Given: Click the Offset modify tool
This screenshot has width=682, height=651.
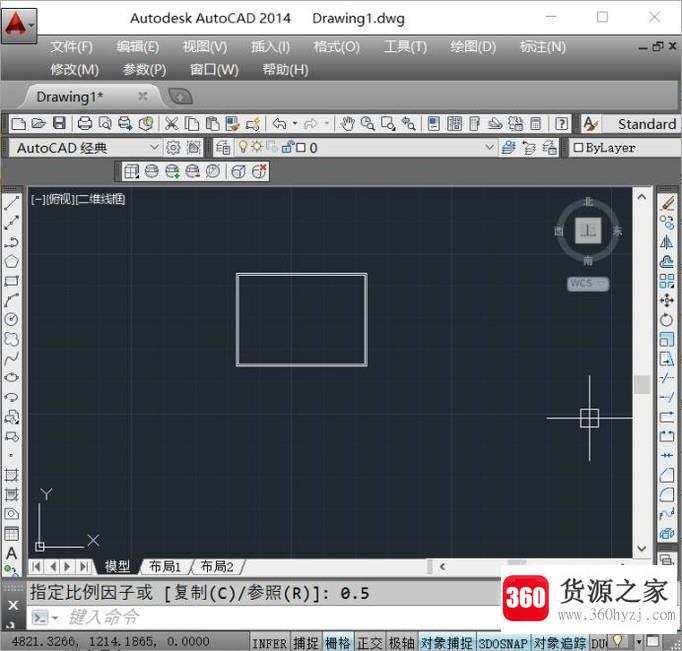Looking at the screenshot, I should [x=667, y=261].
